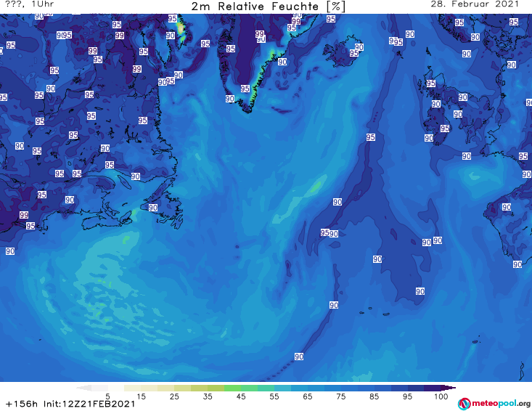Click the grey arrow tip starting the color bar
The height and width of the screenshot is (411, 532).
(x=83, y=388)
